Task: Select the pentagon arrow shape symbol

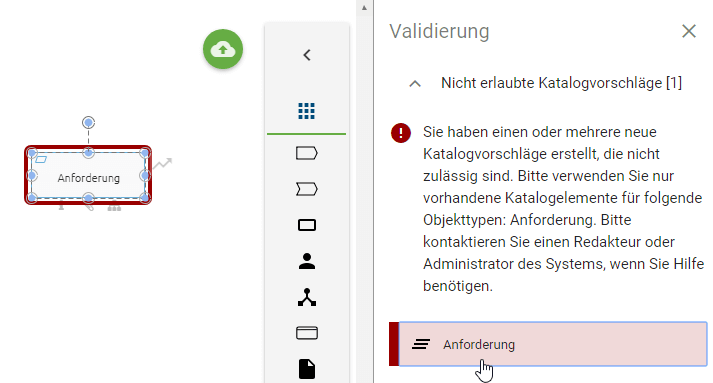Action: 306,153
